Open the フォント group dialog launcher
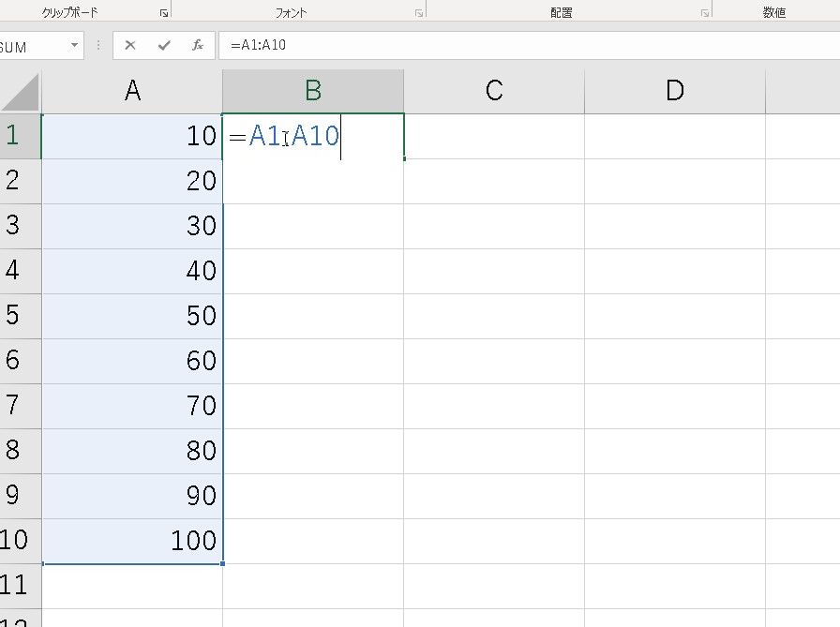Screen dimensions: 840x627 418,13
